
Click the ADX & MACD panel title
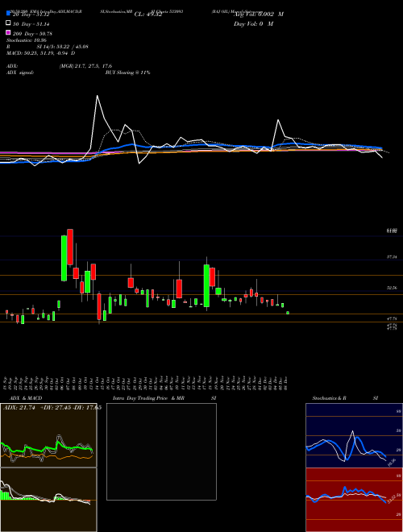[x=24, y=398]
